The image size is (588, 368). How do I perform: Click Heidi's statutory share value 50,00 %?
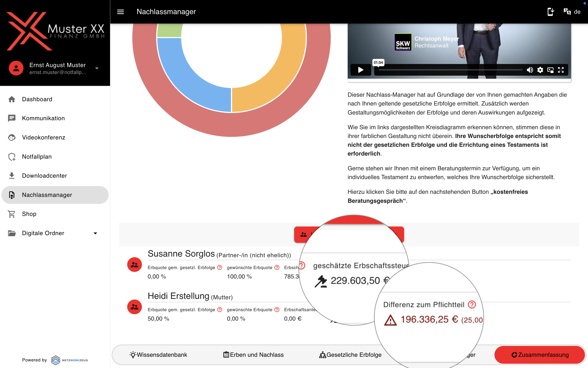coord(158,319)
